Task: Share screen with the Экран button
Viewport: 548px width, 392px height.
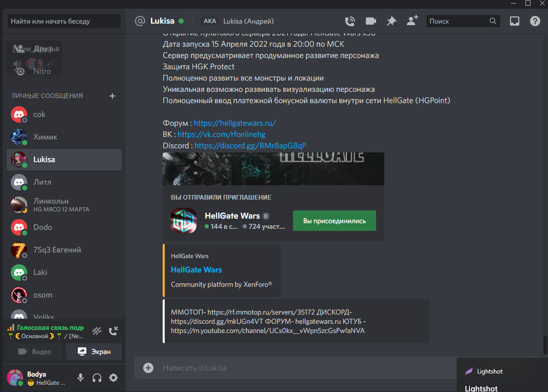Action: click(94, 351)
